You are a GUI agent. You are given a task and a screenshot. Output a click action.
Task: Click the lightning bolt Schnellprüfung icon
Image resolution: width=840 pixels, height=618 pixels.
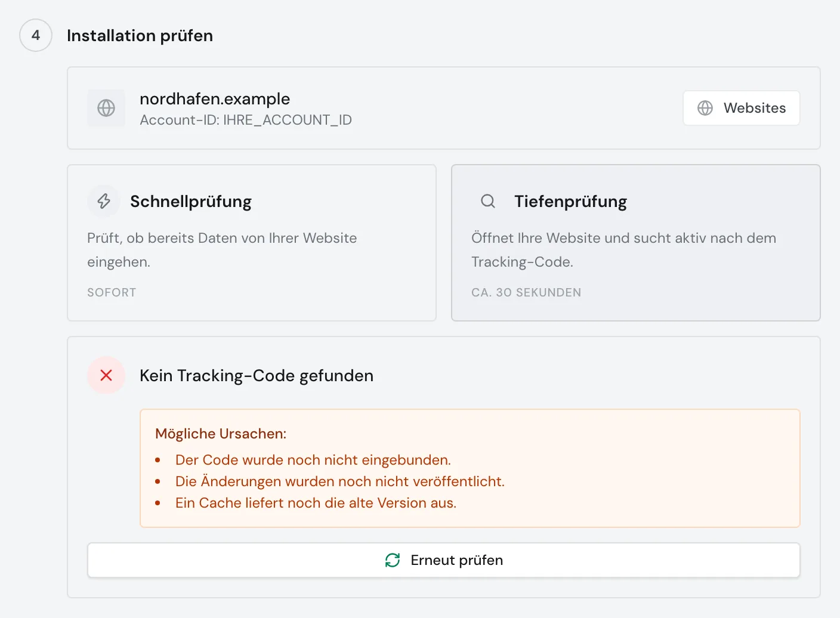click(104, 201)
